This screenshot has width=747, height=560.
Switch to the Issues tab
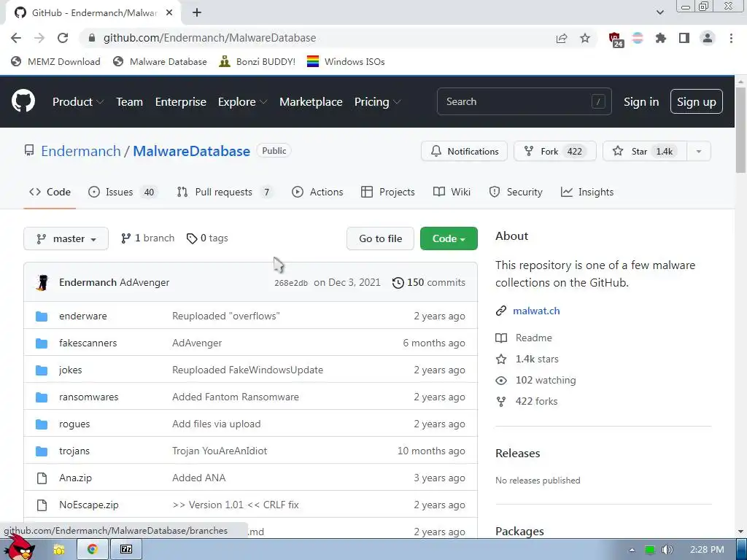click(x=122, y=192)
